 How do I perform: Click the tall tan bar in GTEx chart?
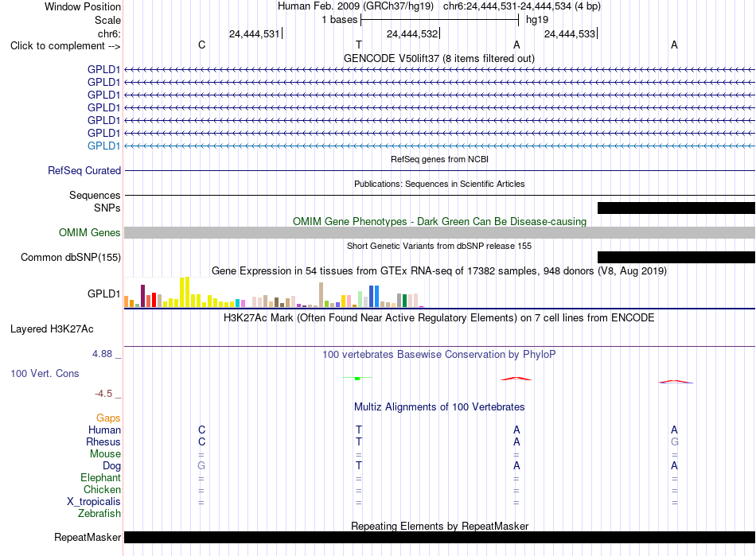click(321, 295)
